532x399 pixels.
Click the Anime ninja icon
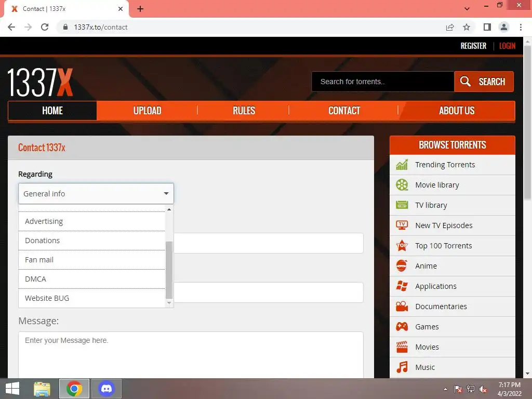(x=402, y=265)
